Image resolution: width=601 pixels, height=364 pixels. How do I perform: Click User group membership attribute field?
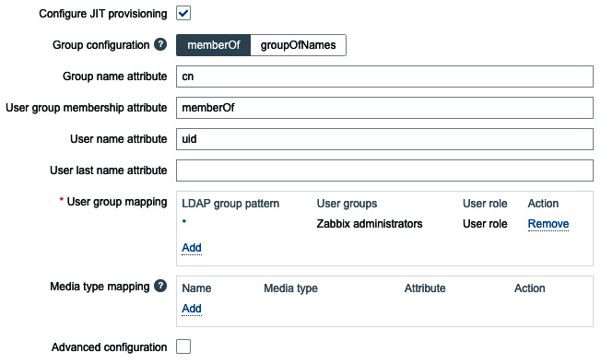click(x=384, y=108)
